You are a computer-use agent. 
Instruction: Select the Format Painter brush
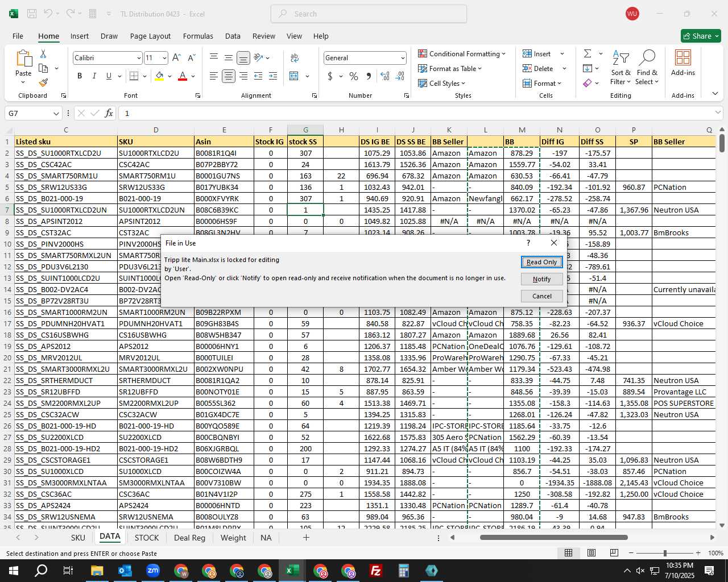pos(43,82)
